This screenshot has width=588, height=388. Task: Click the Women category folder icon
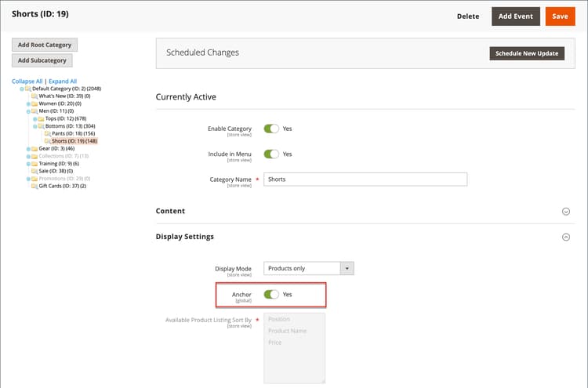click(x=34, y=103)
